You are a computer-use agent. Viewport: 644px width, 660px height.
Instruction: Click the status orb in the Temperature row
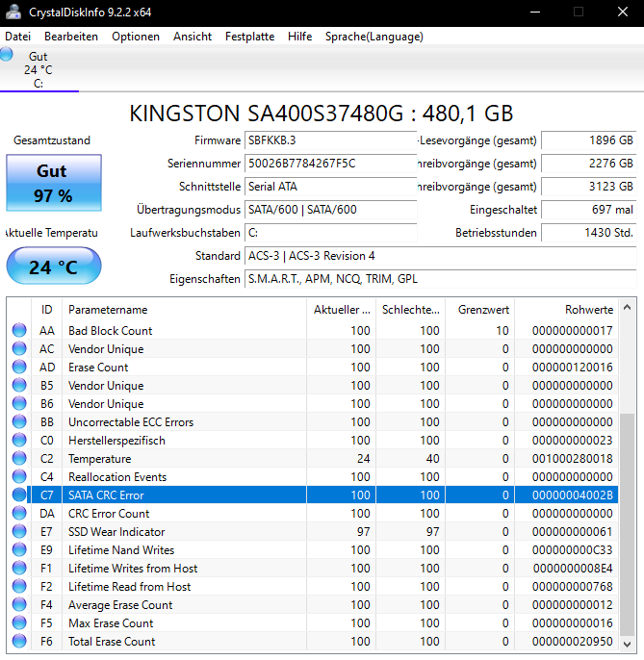[19, 458]
